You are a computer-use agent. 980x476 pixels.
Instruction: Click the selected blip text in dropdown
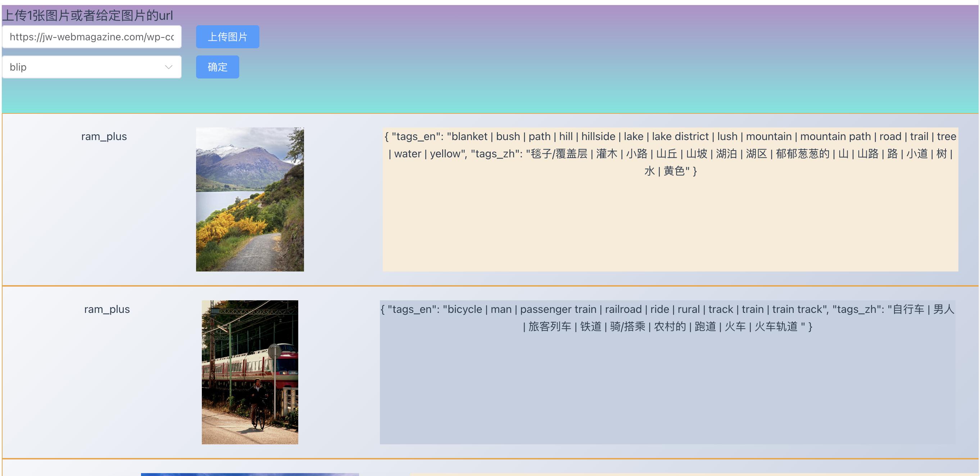tap(18, 67)
